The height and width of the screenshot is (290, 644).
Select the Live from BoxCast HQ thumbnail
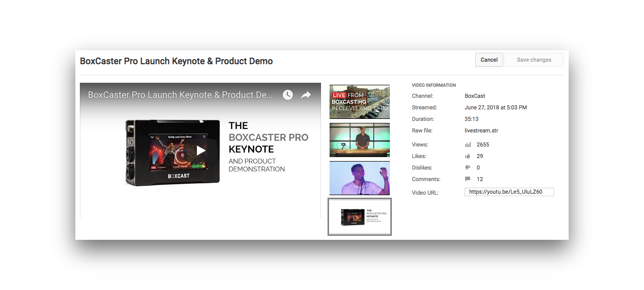point(360,102)
